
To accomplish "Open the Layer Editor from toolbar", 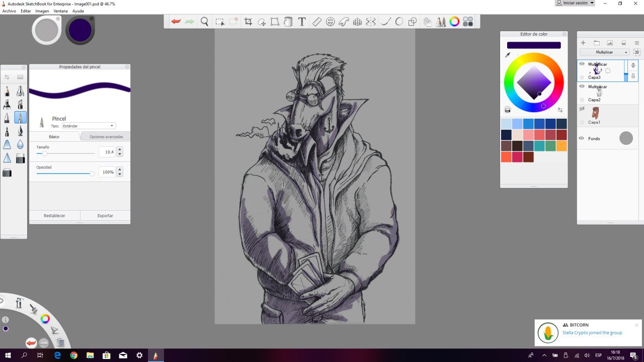I will (x=428, y=22).
